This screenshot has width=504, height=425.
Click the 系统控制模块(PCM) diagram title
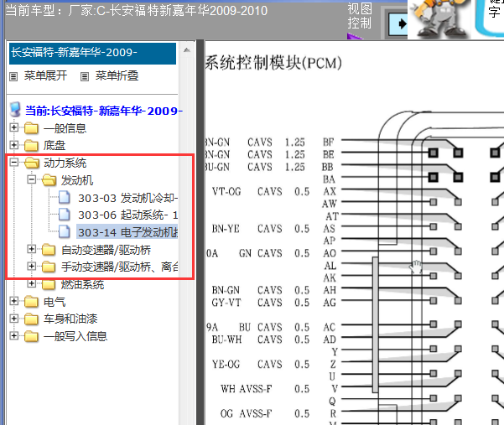pyautogui.click(x=273, y=63)
